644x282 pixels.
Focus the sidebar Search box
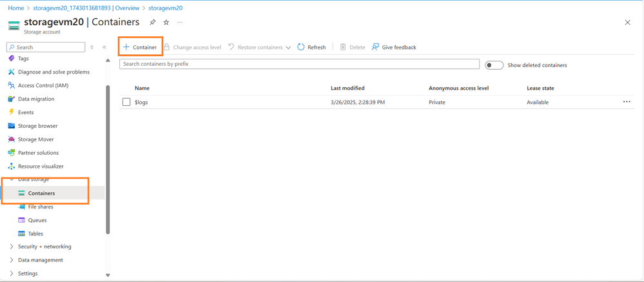46,47
